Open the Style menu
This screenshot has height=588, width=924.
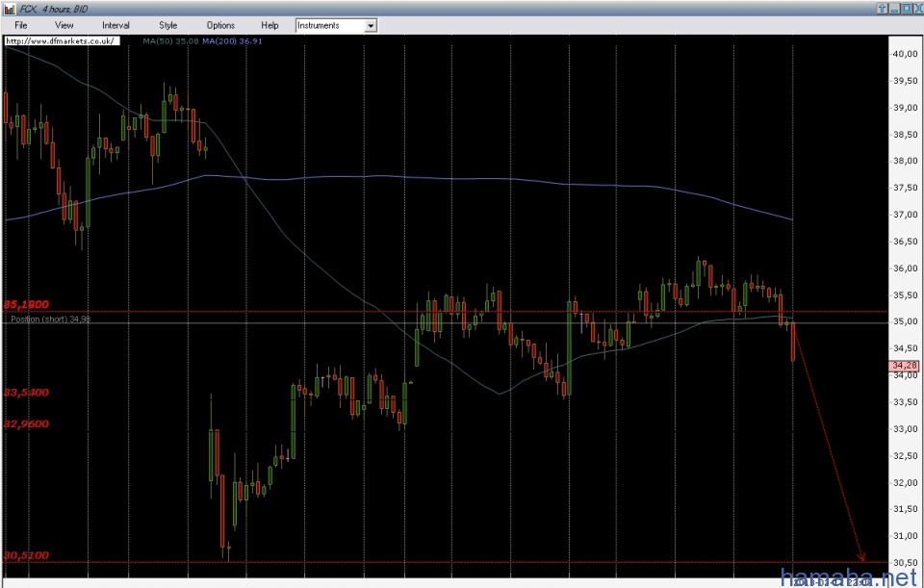point(167,25)
